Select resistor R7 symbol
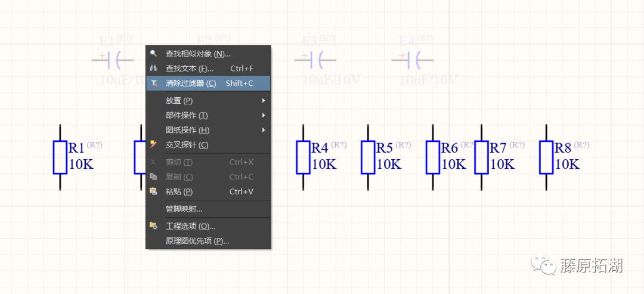644x294 pixels. [481, 157]
